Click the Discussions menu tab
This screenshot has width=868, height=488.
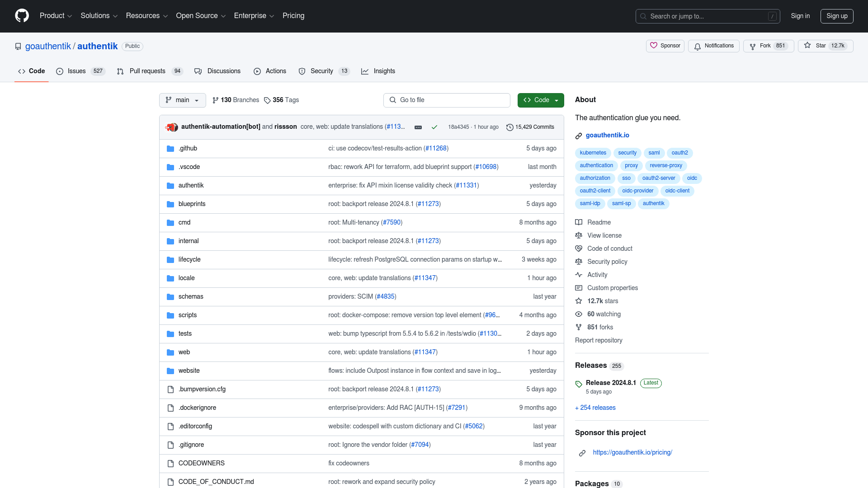(224, 71)
